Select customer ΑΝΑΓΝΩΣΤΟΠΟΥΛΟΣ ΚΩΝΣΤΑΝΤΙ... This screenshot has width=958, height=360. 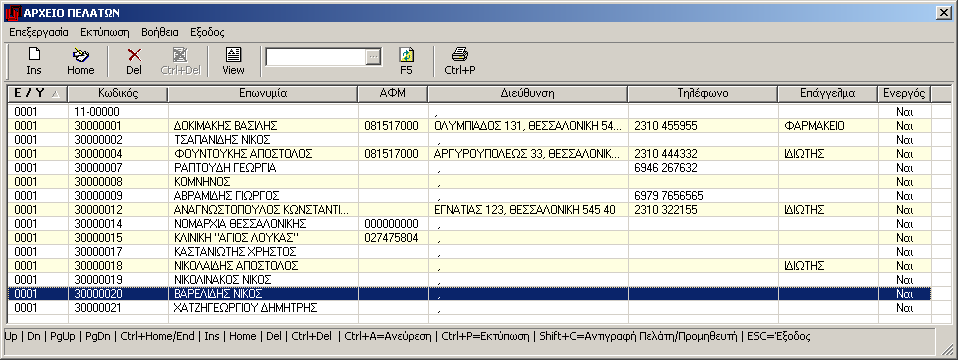click(261, 210)
